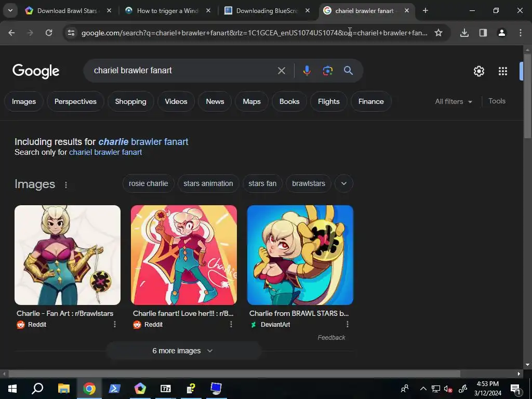Viewport: 532px width, 399px height.
Task: Open Images section three-dot menu
Action: [66, 185]
